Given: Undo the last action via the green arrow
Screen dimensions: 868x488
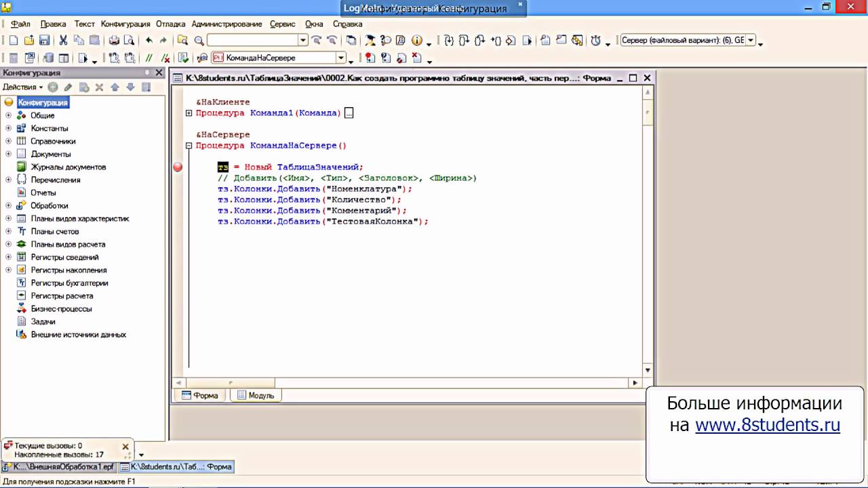Looking at the screenshot, I should click(x=149, y=41).
